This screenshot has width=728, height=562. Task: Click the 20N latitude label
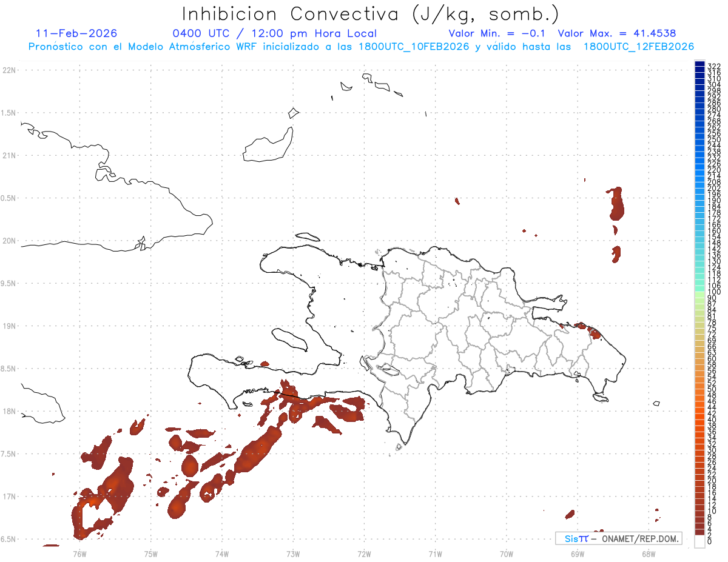(x=8, y=241)
